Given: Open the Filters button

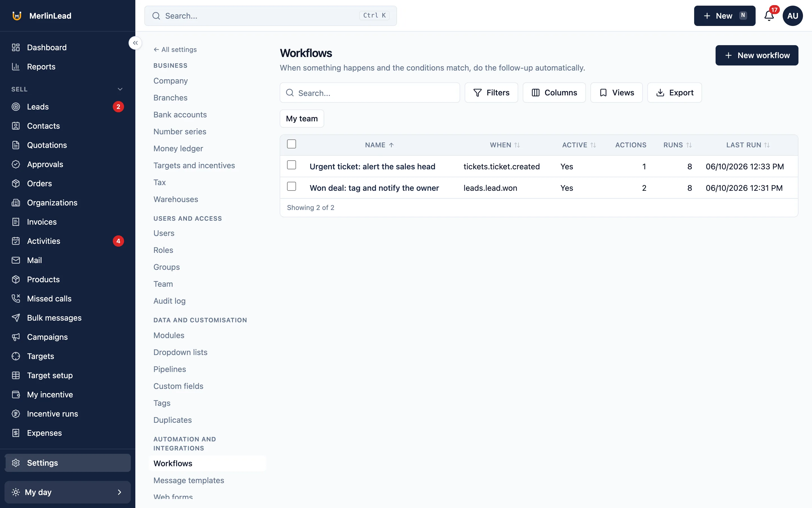Looking at the screenshot, I should 491,93.
